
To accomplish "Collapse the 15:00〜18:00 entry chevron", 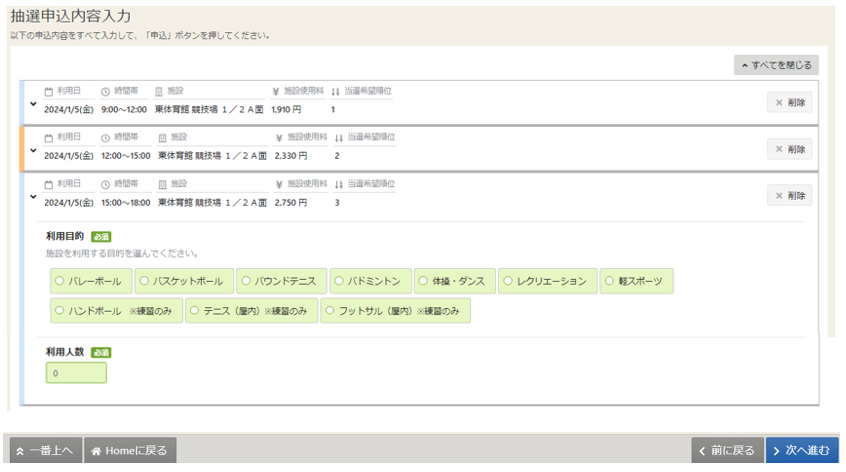I will click(33, 197).
